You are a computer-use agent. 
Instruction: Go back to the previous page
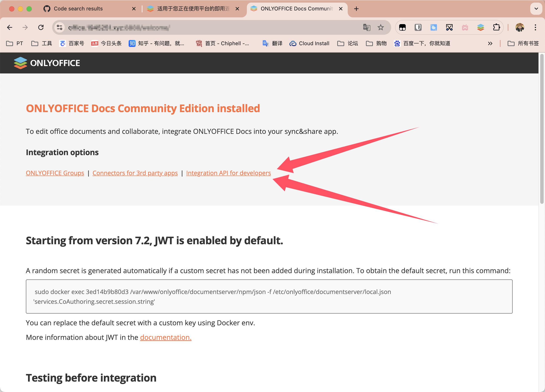pyautogui.click(x=10, y=27)
